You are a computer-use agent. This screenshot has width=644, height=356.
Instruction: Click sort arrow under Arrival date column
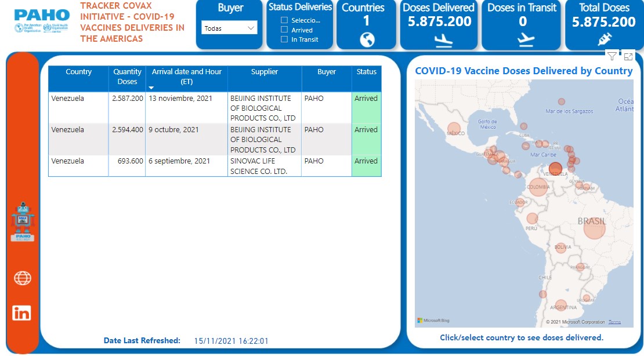tap(151, 88)
